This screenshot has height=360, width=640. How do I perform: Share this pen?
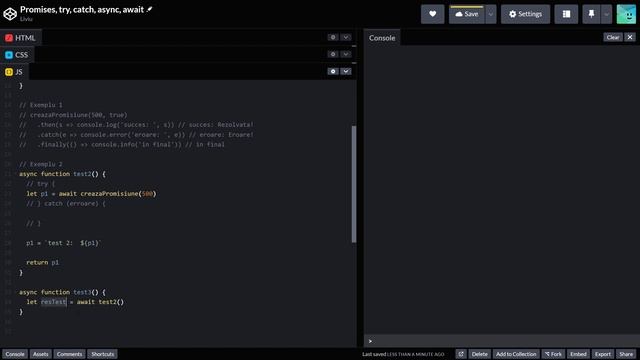[x=626, y=354]
